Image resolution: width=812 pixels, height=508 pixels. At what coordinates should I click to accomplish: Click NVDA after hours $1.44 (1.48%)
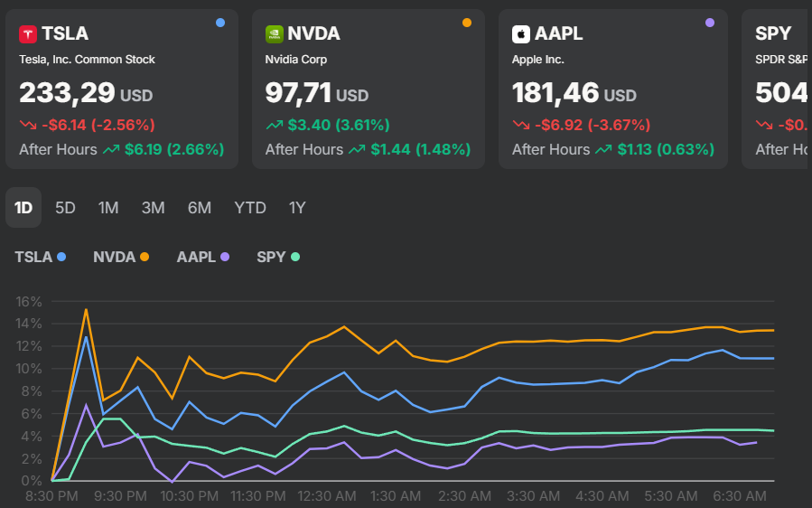pos(421,150)
